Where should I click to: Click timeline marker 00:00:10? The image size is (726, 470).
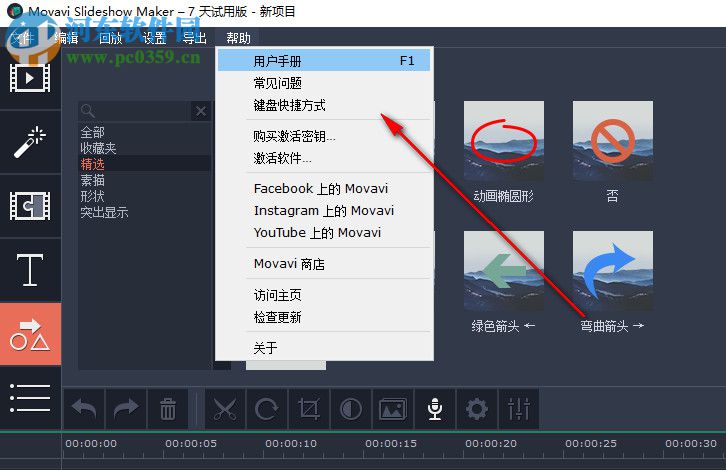tap(291, 444)
